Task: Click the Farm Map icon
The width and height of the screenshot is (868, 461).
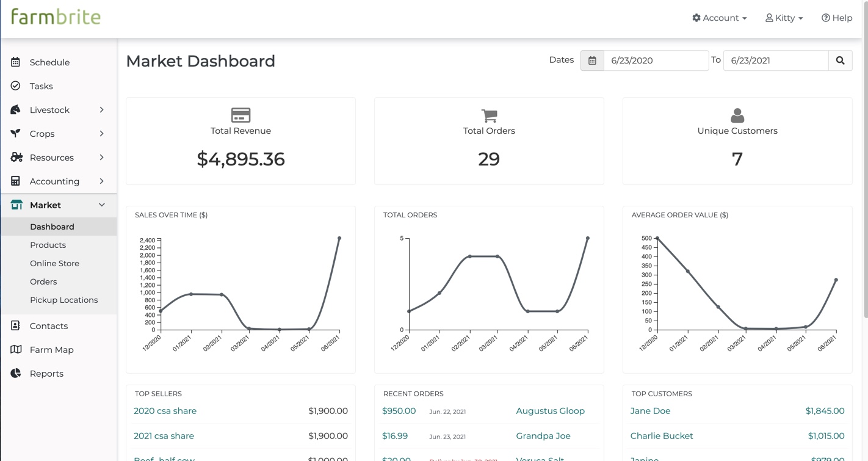Action: pos(16,350)
